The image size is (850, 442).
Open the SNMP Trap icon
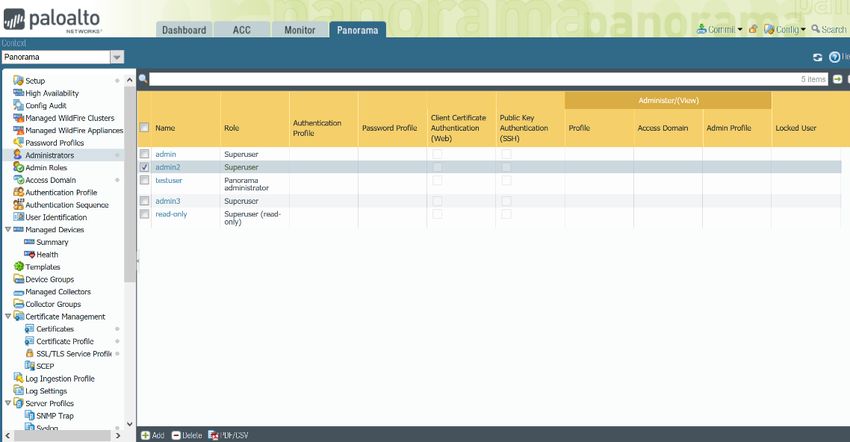(x=29, y=415)
